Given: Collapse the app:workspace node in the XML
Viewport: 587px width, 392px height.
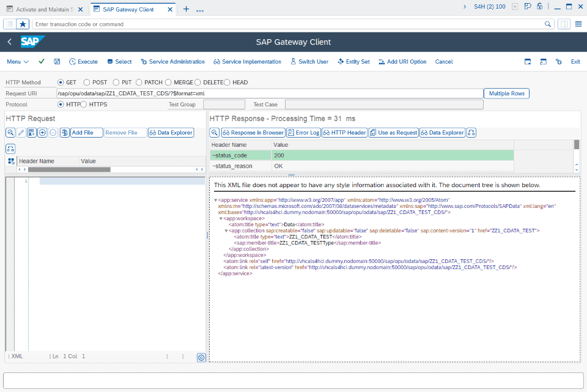Looking at the screenshot, I should coord(221,218).
